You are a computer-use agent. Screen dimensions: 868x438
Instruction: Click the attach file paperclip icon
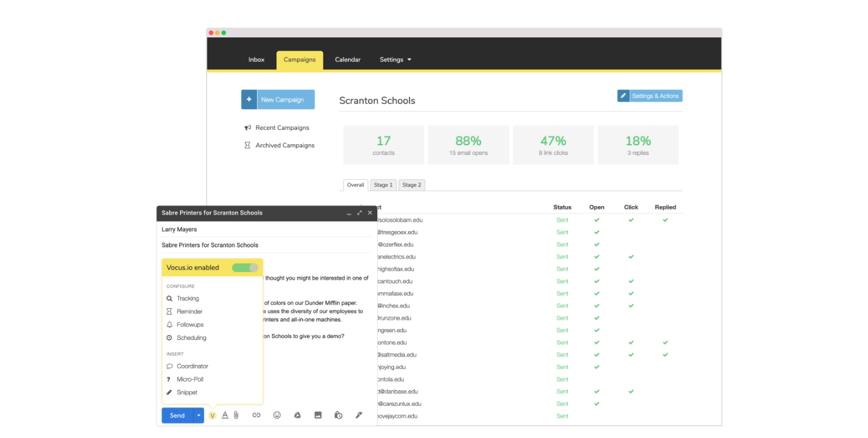point(236,415)
